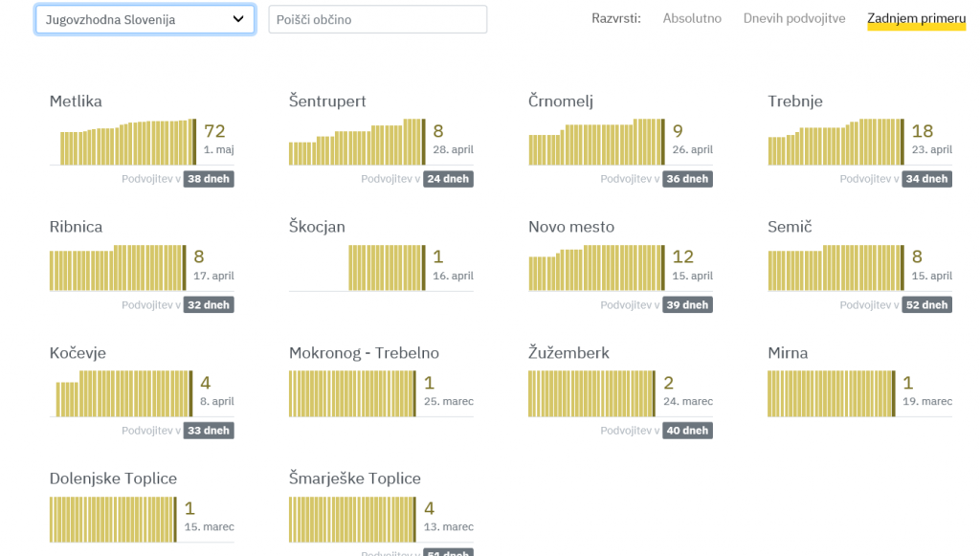Click the Semič bar chart
This screenshot has height=556, width=980.
835,268
